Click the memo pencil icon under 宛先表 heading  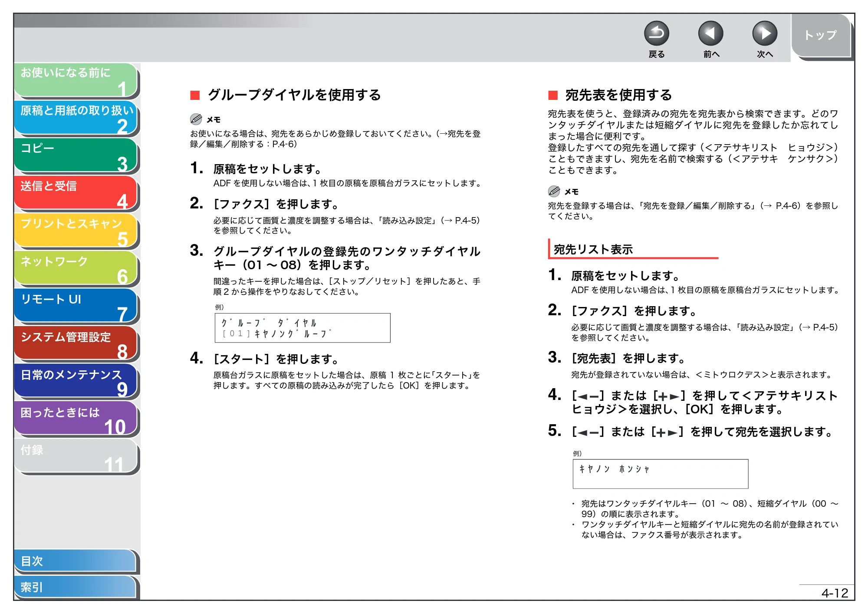[554, 191]
